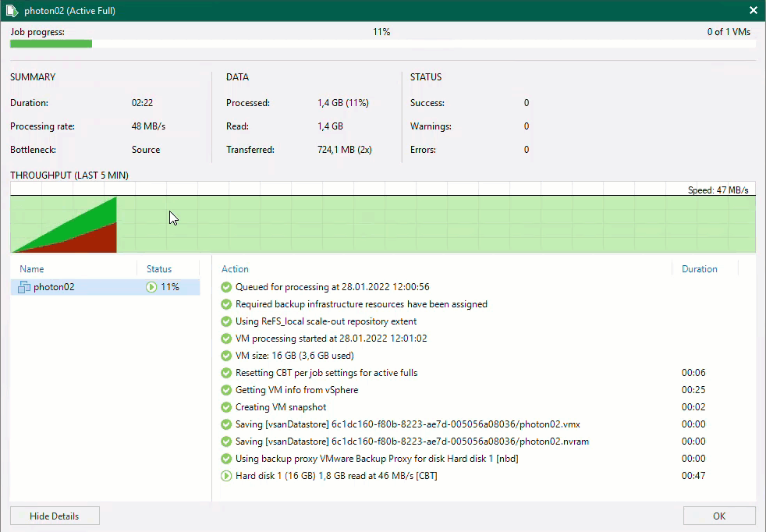Screen dimensions: 766x532
Task: Click the 00:25 duration for Getting VM info
Action: point(693,390)
